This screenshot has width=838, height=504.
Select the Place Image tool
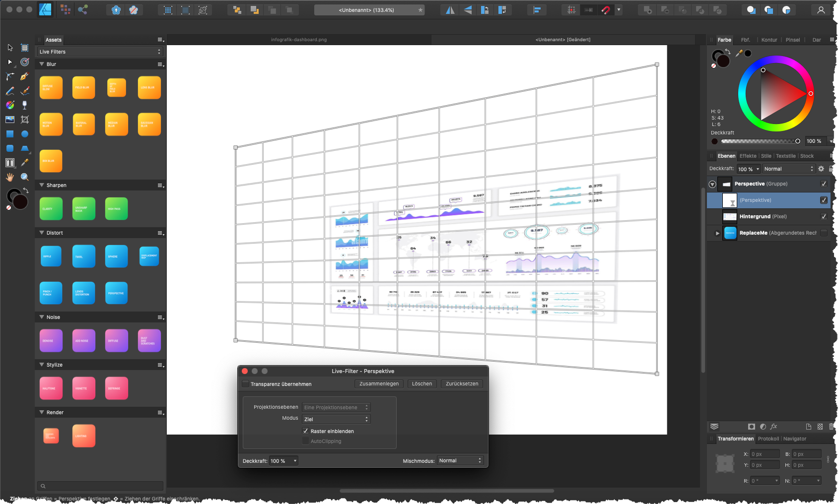click(10, 120)
